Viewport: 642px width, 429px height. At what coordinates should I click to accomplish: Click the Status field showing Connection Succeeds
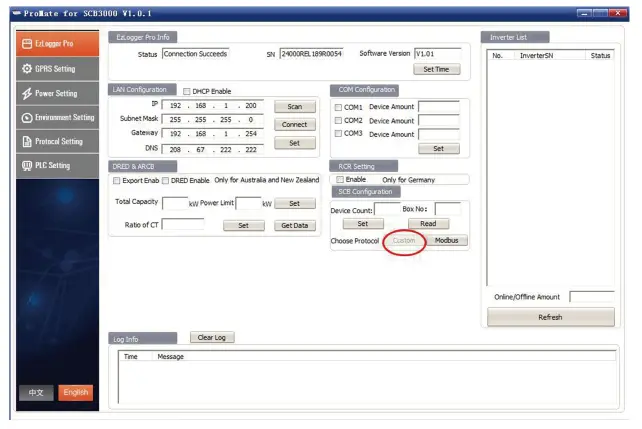point(196,54)
